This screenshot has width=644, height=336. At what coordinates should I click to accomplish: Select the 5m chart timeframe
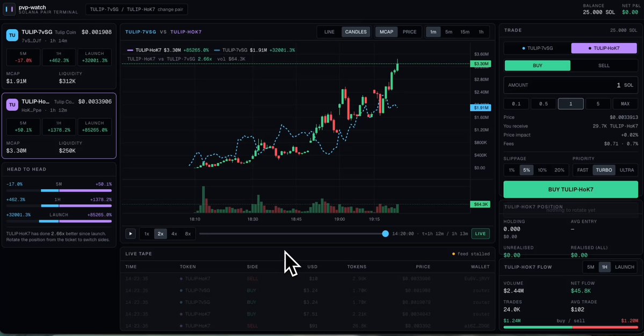(x=449, y=32)
